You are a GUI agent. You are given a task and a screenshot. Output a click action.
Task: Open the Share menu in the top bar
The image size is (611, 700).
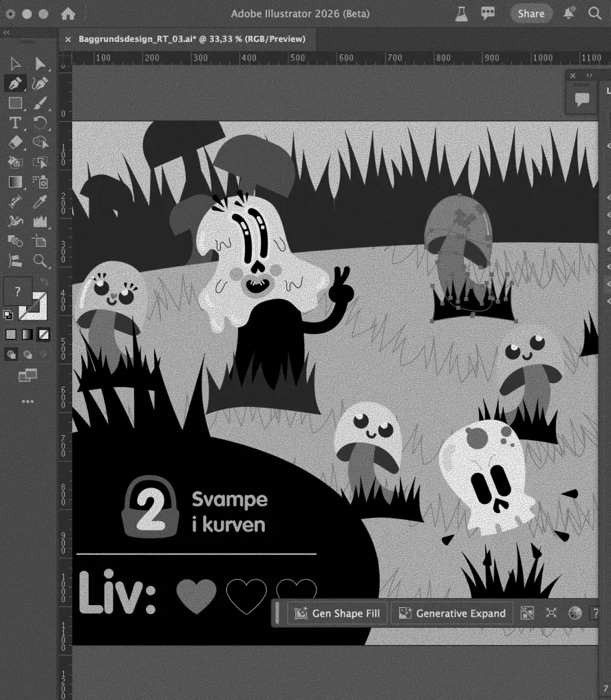tap(530, 13)
